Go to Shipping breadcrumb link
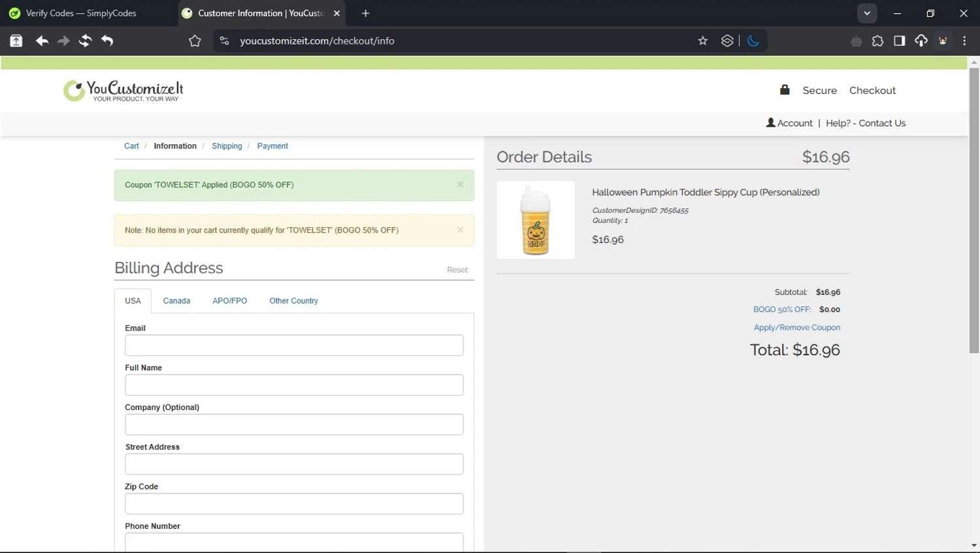The image size is (980, 553). point(227,146)
